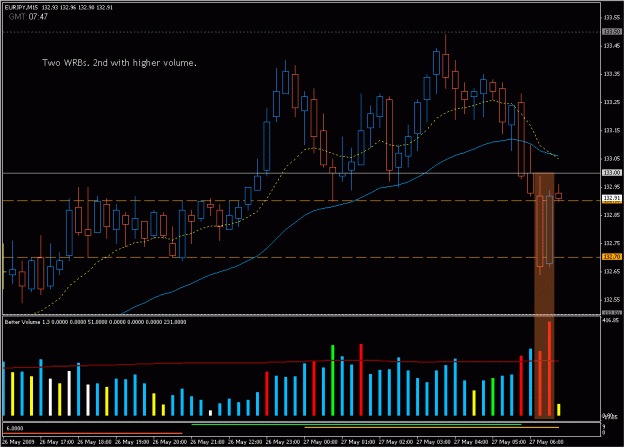Screen dimensions: 625x448
Task: Select the 'Two WRBs. 2nd with higher volume.' annotation
Action: click(120, 63)
